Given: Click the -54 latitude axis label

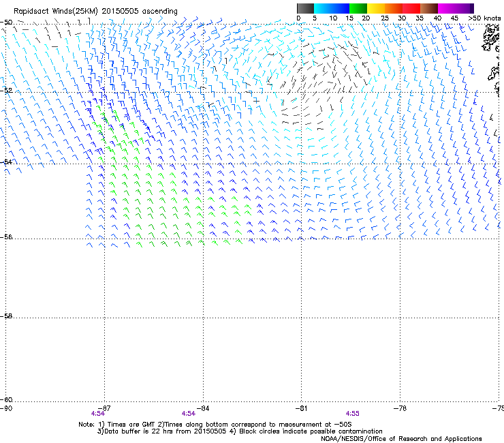Looking at the screenshot, I should pos(6,162).
